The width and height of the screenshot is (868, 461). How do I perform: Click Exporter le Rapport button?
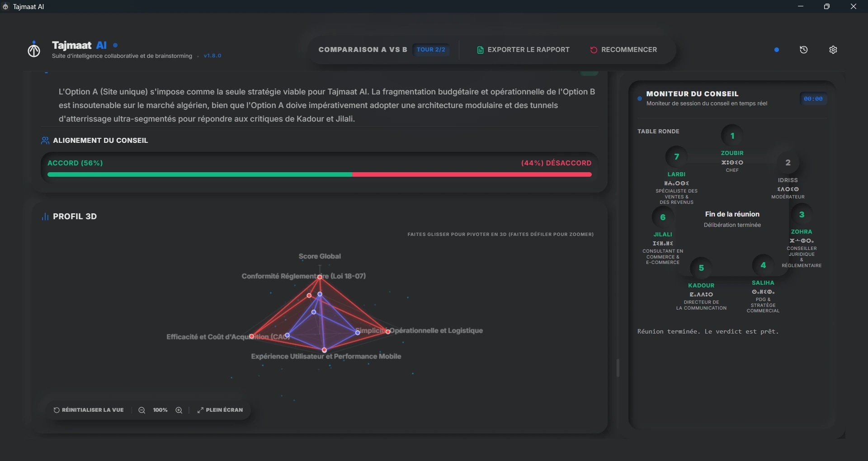(523, 50)
